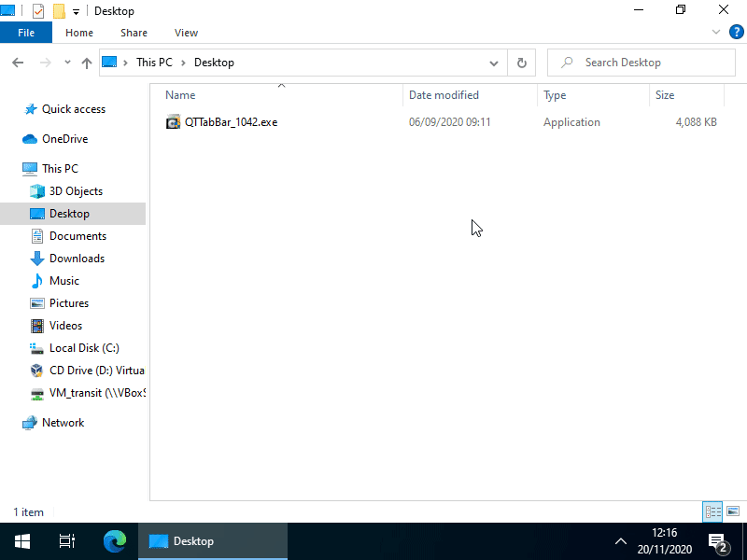Open Documents in the sidebar
The image size is (747, 560).
pos(78,236)
